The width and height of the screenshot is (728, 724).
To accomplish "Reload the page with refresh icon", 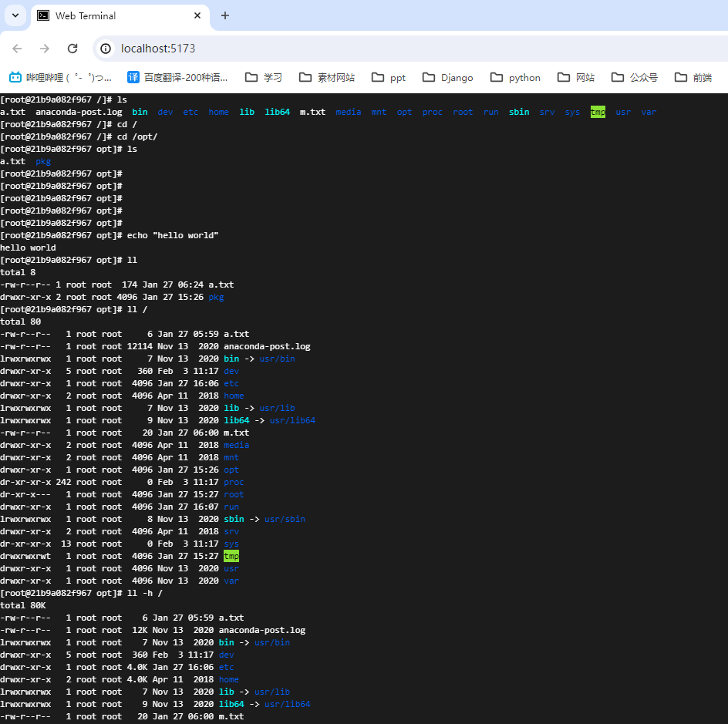I will pos(72,49).
